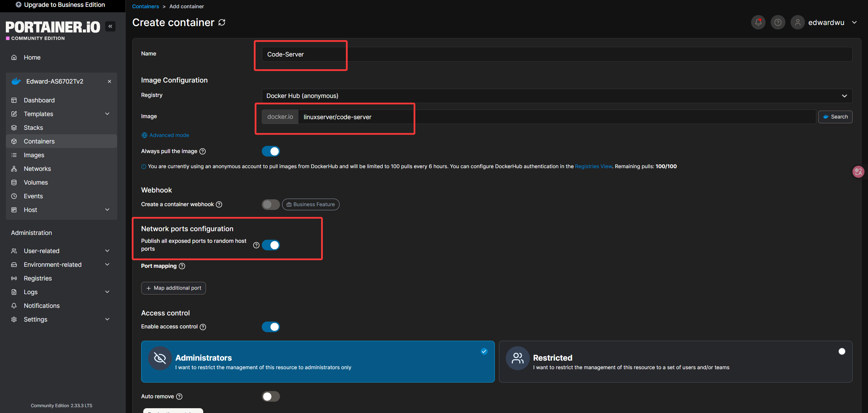
Task: Click the notifications bell icon
Action: point(758,23)
